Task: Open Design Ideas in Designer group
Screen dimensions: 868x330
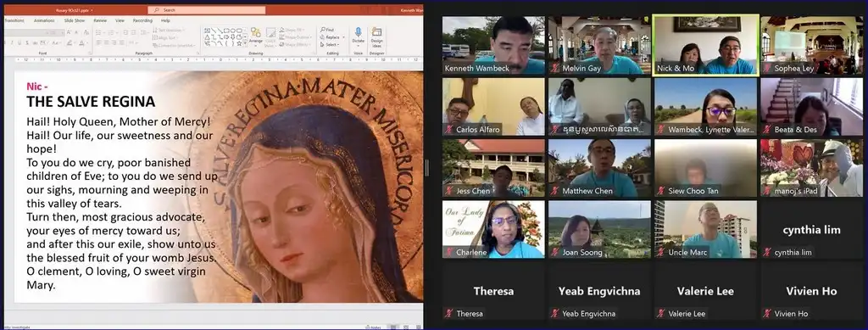Action: (x=376, y=36)
